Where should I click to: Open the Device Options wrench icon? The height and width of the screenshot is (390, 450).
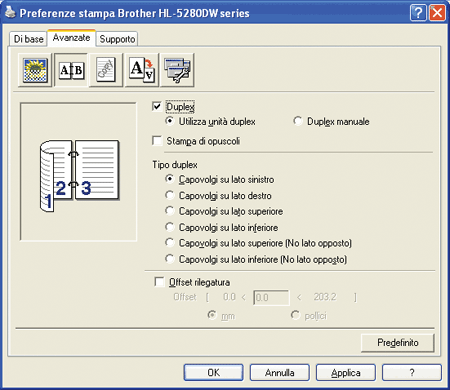(x=177, y=70)
